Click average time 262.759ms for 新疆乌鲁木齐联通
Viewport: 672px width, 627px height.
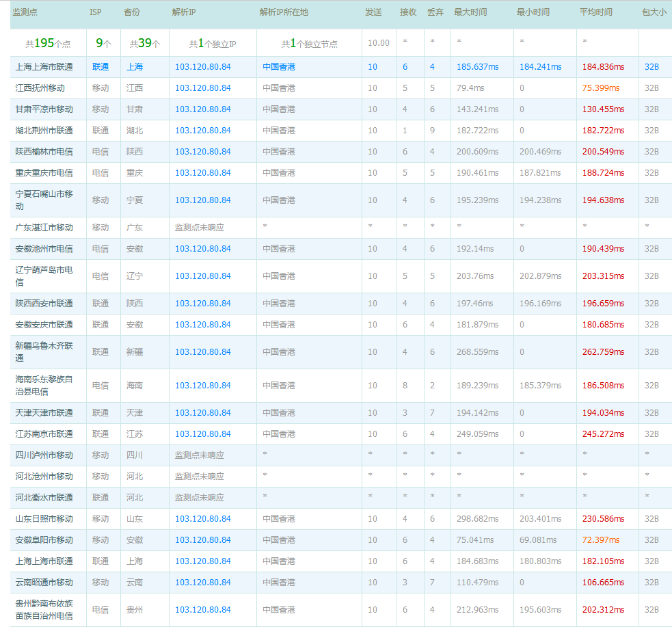(x=603, y=352)
